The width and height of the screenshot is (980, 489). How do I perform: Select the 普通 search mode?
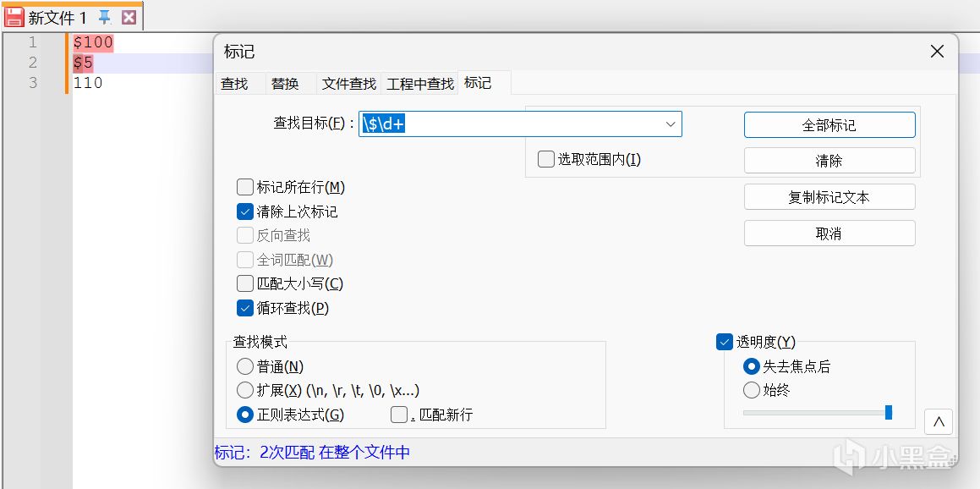point(245,366)
